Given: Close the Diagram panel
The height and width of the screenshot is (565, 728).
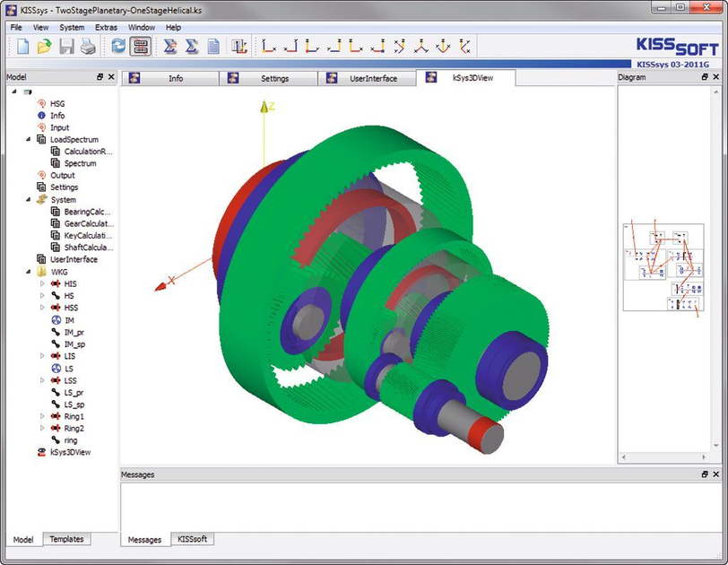Looking at the screenshot, I should point(716,77).
